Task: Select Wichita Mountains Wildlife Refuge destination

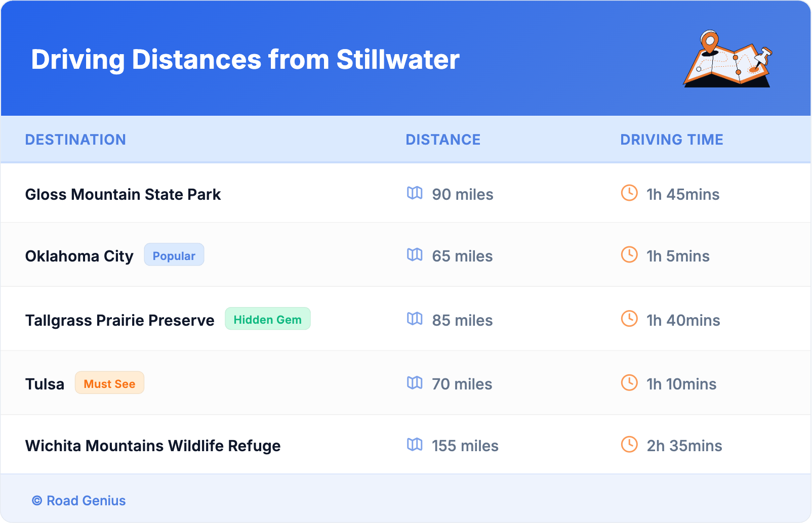Action: [153, 446]
